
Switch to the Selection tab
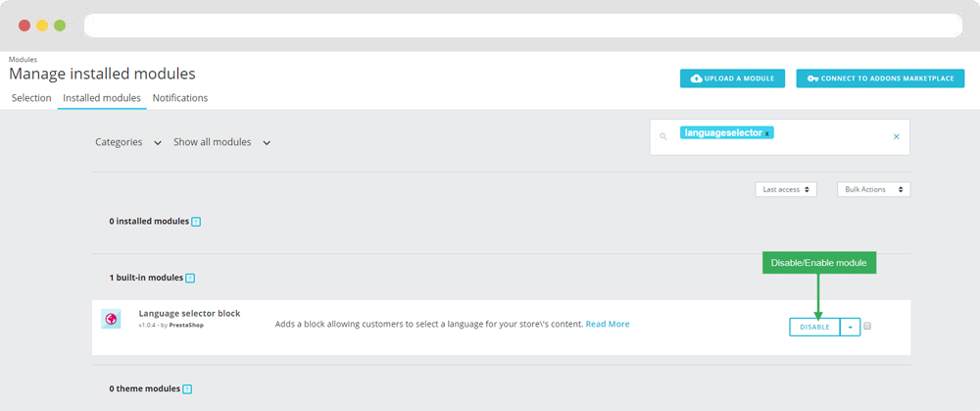(x=31, y=98)
